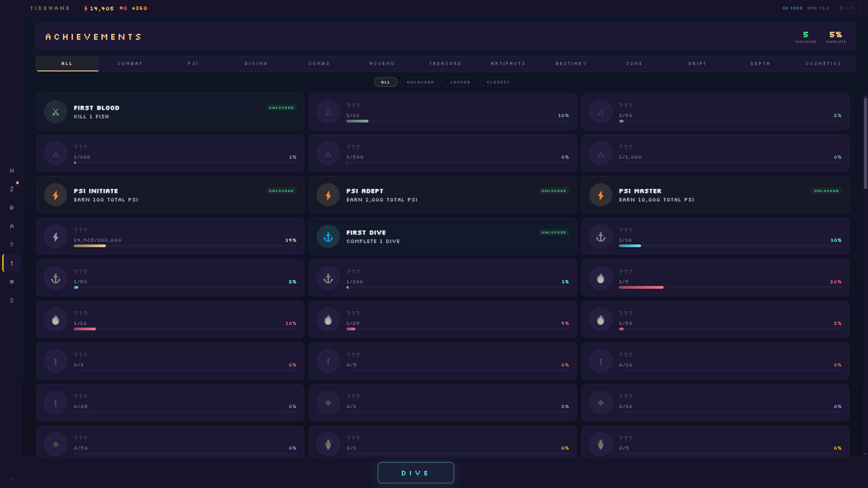Screen dimensions: 868x488
Task: Click First Blood crossed swords icon
Action: click(x=56, y=112)
